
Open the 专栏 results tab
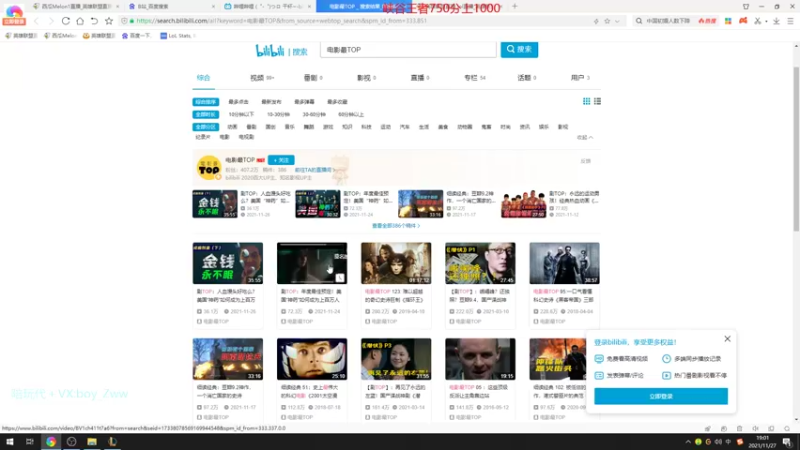474,78
